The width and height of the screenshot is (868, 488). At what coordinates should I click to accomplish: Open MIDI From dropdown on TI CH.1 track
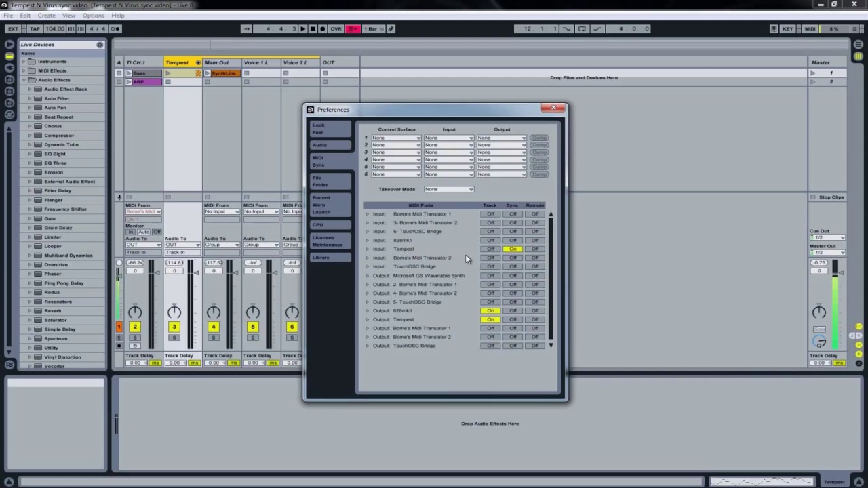pos(143,212)
